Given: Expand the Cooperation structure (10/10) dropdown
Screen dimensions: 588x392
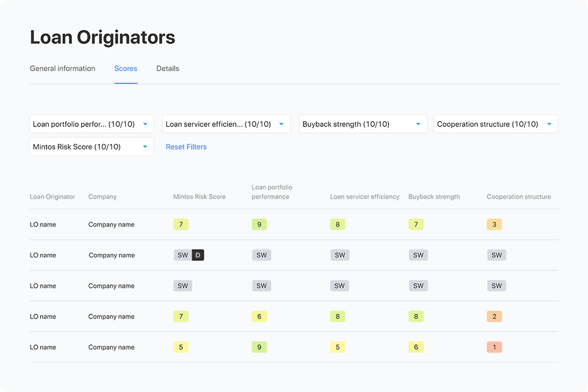Looking at the screenshot, I should tap(496, 124).
